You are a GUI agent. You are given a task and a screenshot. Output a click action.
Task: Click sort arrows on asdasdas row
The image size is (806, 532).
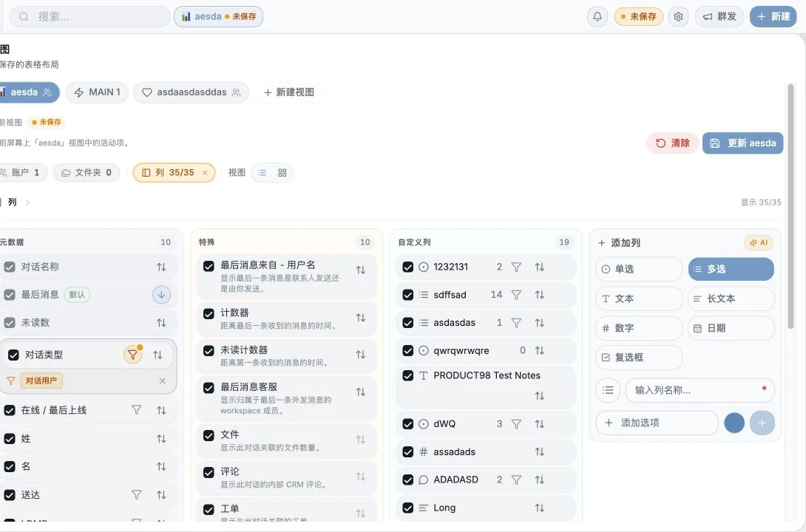click(x=539, y=323)
